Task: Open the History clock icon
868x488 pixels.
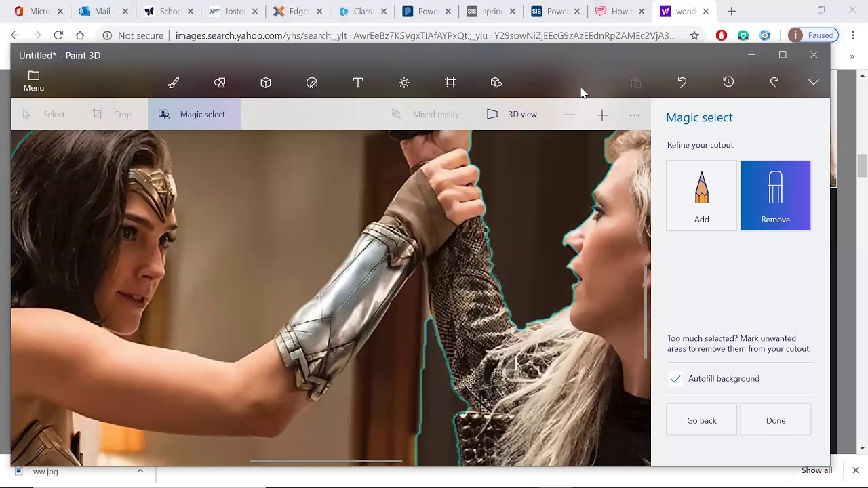Action: click(728, 82)
